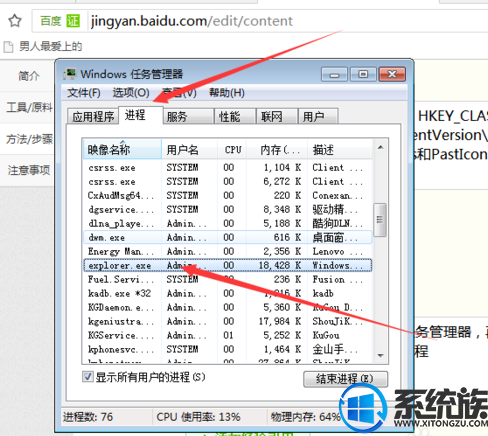The image size is (488, 436).
Task: Open the 帮助(H) menu
Action: pyautogui.click(x=227, y=92)
